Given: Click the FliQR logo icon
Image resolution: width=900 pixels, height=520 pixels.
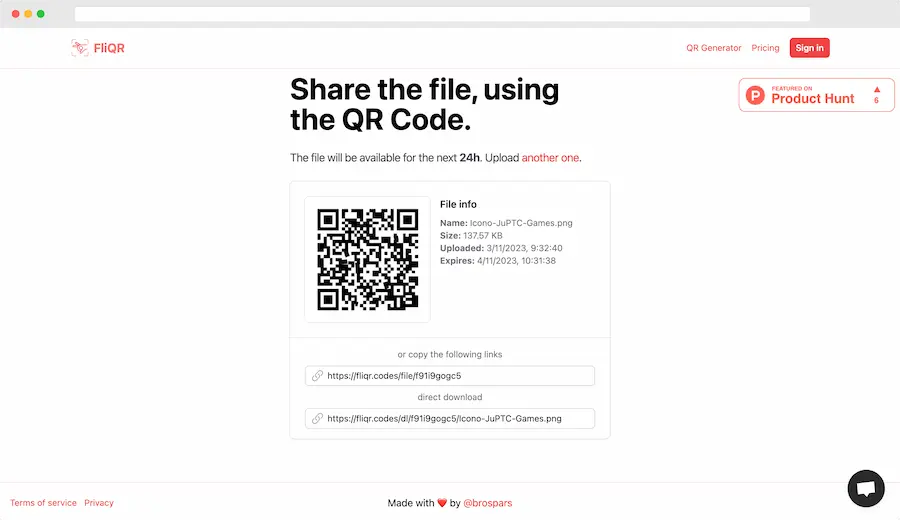Looking at the screenshot, I should point(80,48).
